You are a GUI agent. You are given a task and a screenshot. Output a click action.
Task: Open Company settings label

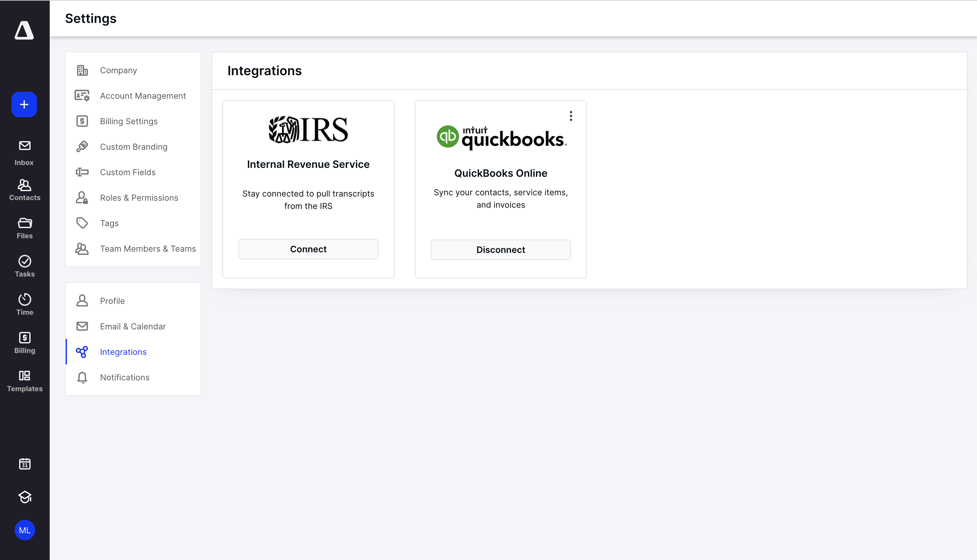click(x=119, y=70)
